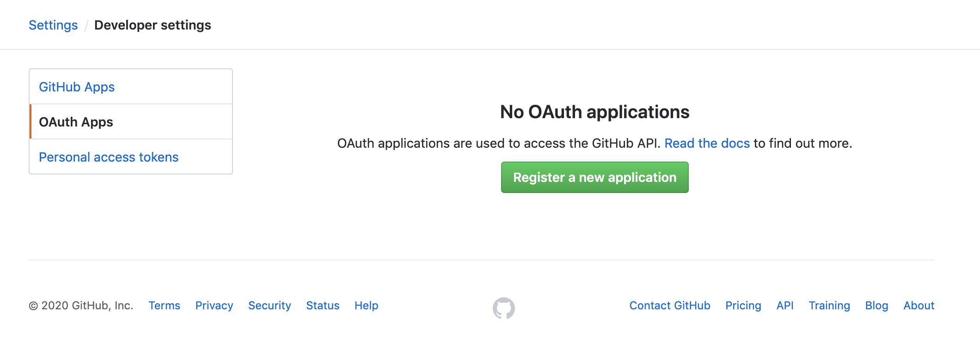Viewport: 980px width, 349px height.
Task: Click the Developer settings breadcrumb title
Action: (153, 25)
